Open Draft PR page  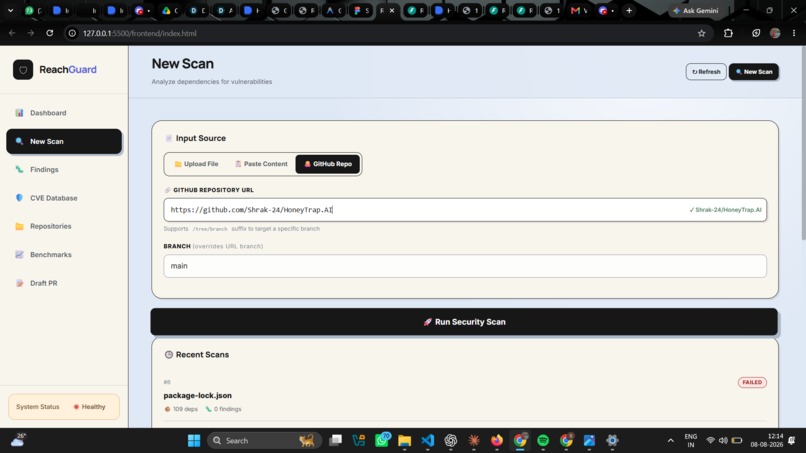tap(64, 283)
